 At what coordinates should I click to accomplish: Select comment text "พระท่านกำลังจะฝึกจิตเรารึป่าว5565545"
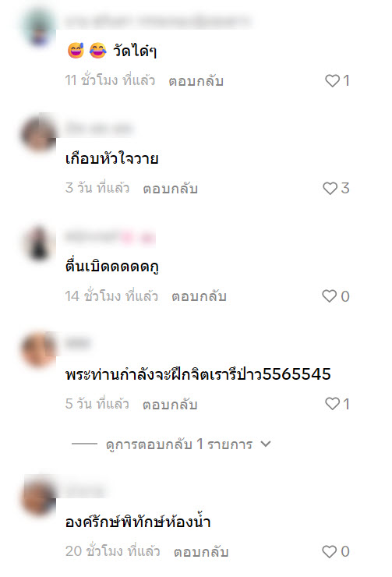click(x=198, y=374)
